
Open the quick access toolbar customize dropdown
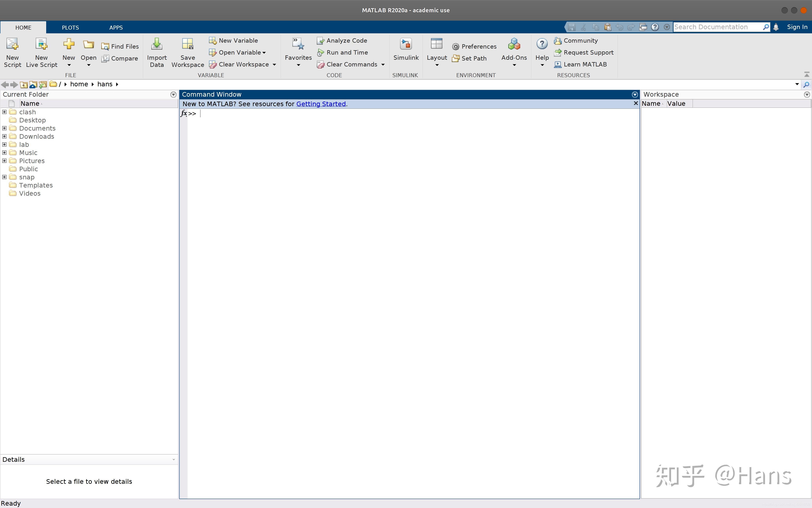coord(667,27)
